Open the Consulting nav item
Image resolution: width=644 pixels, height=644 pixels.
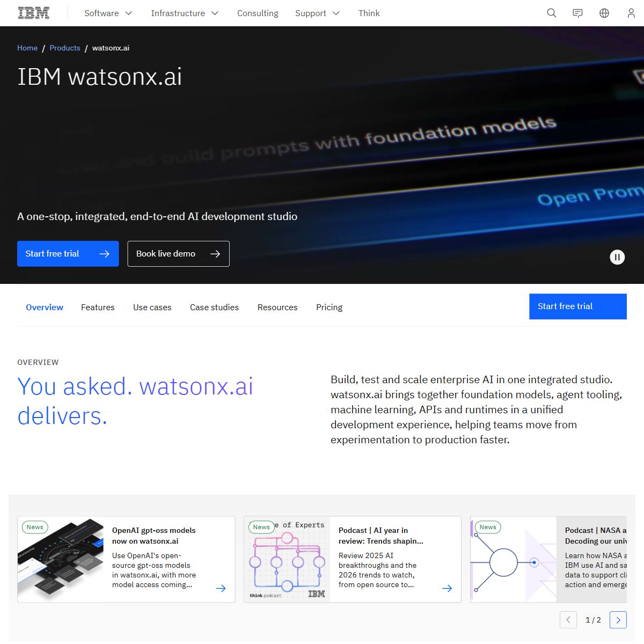(258, 13)
